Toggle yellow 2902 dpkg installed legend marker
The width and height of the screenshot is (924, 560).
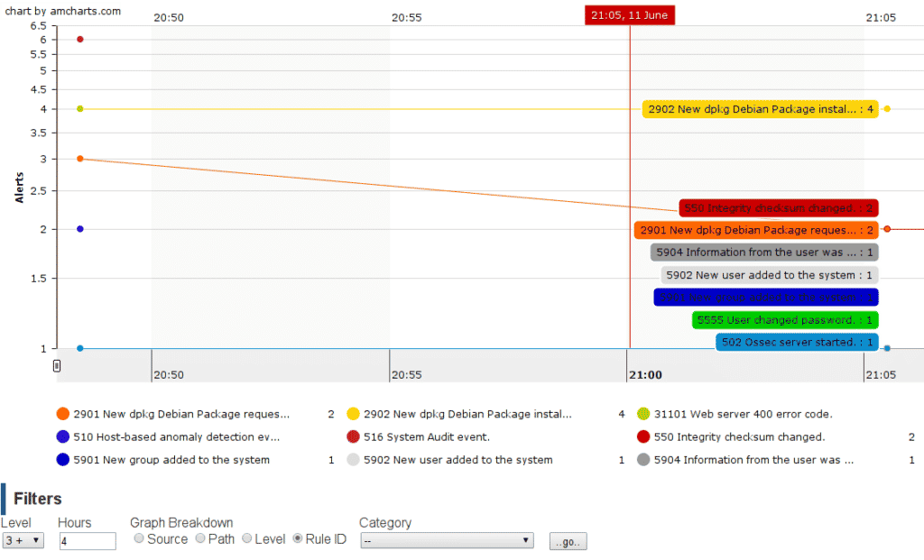click(353, 414)
